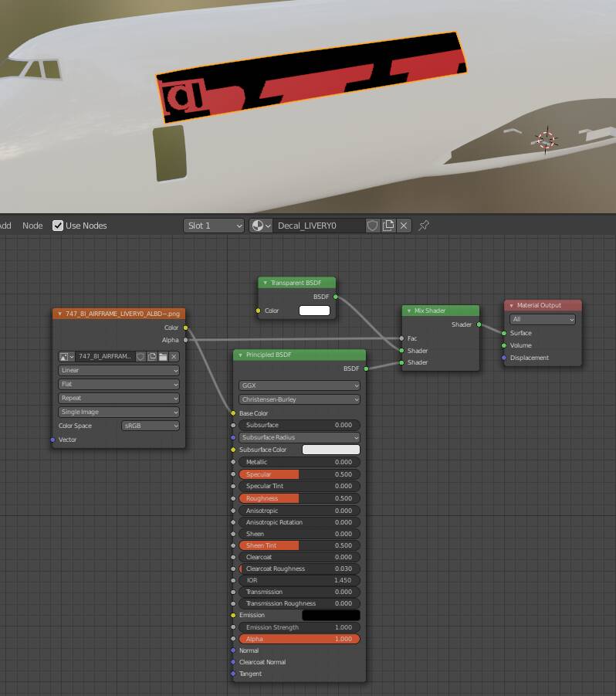Screen dimensions: 616x696
Task: Open the Slot 1 dropdown
Action: click(214, 226)
